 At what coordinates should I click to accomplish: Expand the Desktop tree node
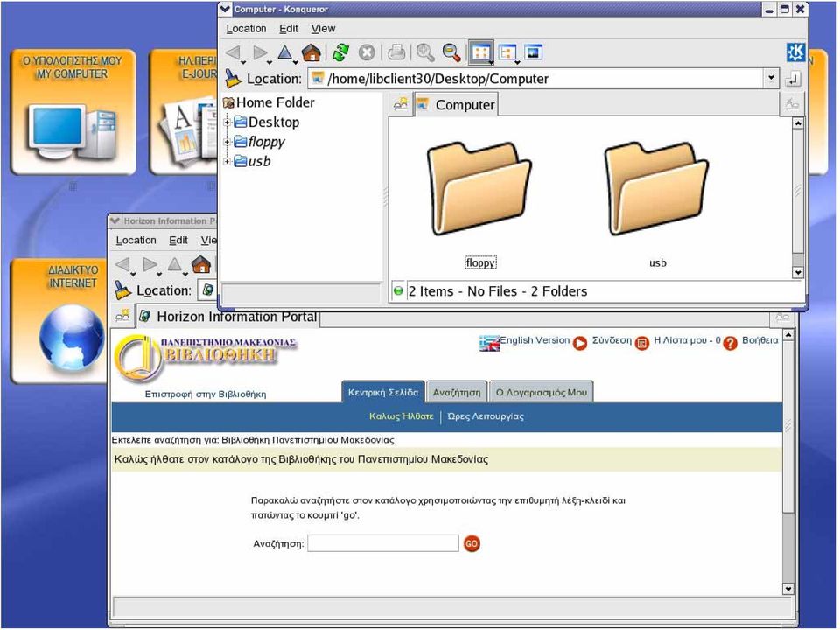click(x=227, y=122)
